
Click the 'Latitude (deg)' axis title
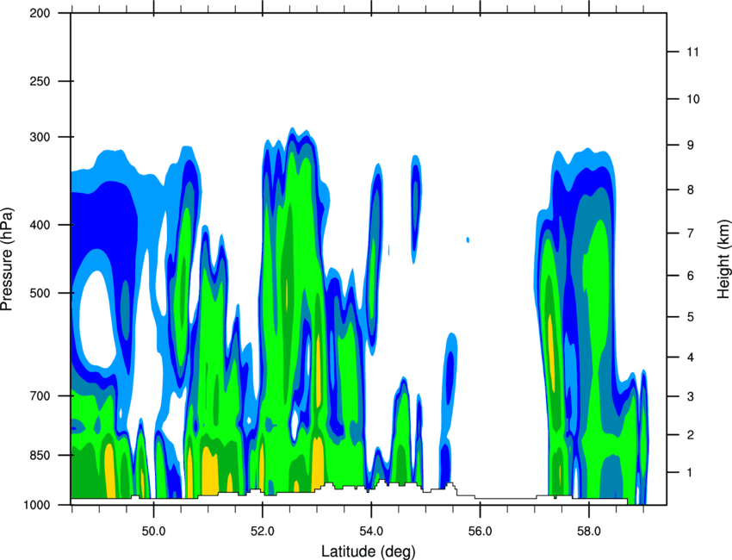[369, 551]
